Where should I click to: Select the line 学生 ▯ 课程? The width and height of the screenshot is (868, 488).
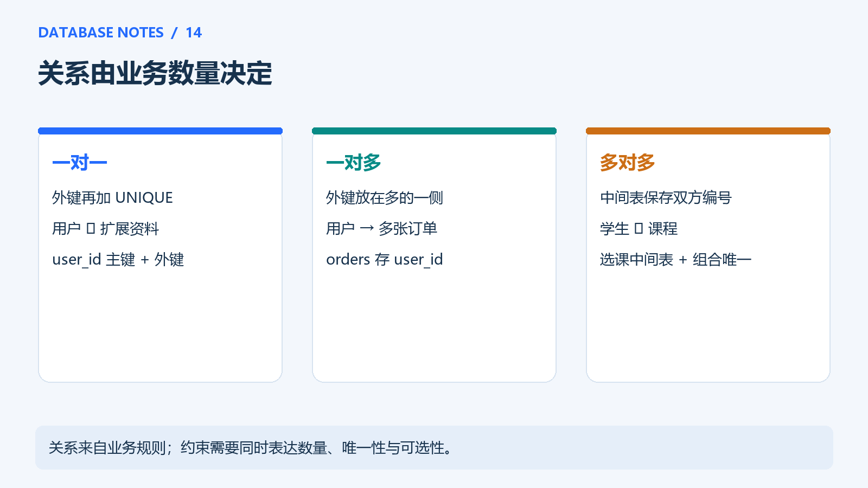[639, 229]
